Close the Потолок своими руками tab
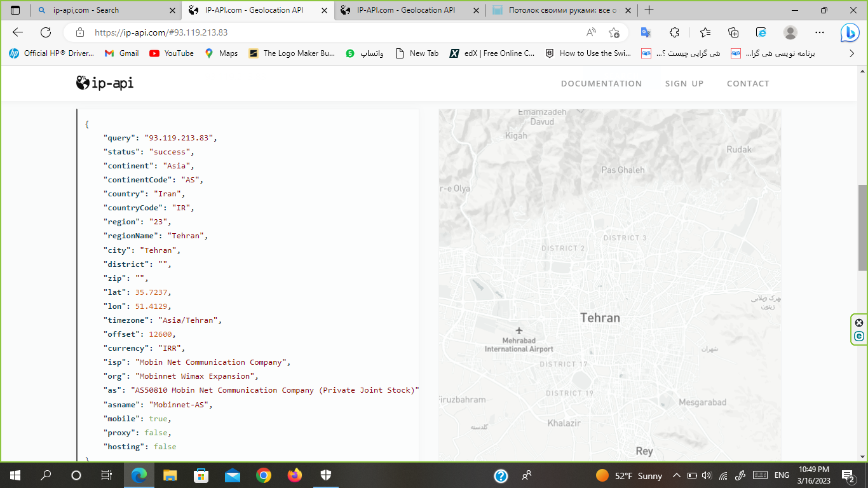The image size is (868, 488). click(x=627, y=10)
